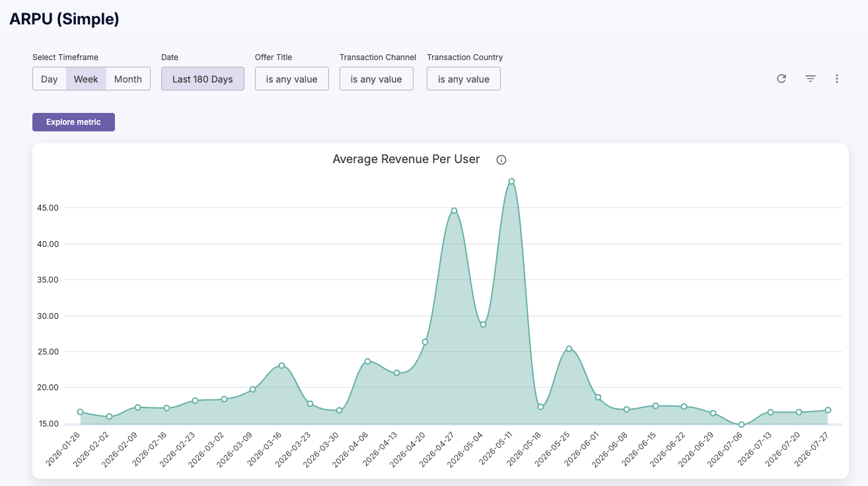
Task: Click the refresh dashboard icon
Action: pyautogui.click(x=781, y=79)
